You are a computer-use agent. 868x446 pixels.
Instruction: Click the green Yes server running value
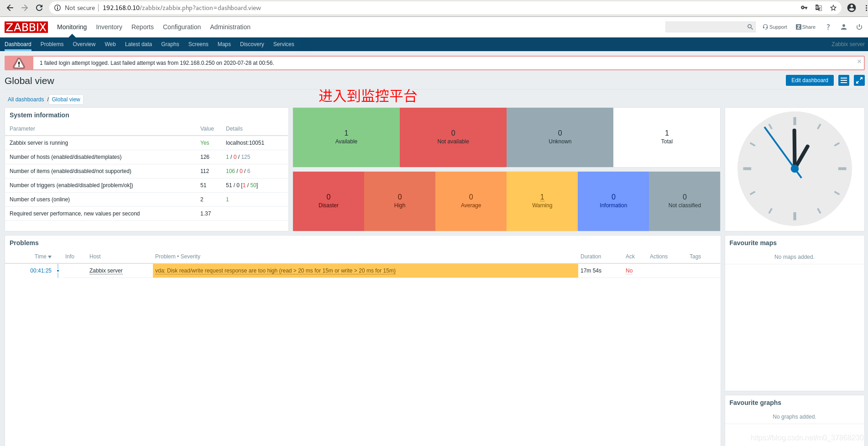point(204,143)
